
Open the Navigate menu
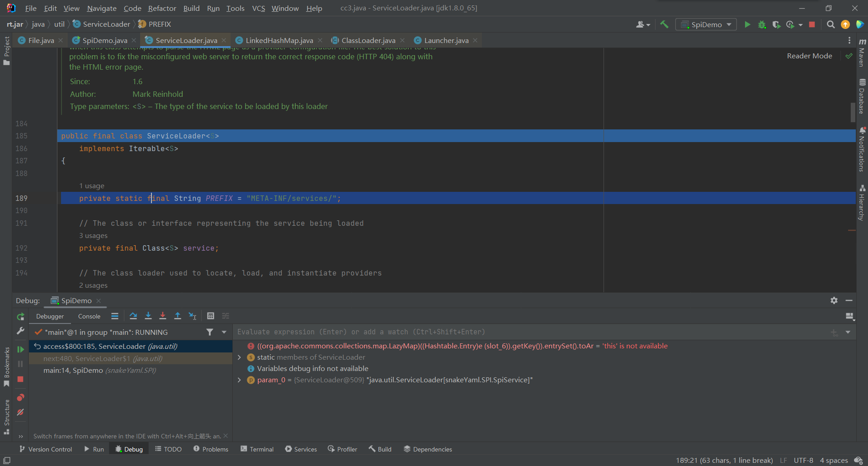(x=101, y=8)
